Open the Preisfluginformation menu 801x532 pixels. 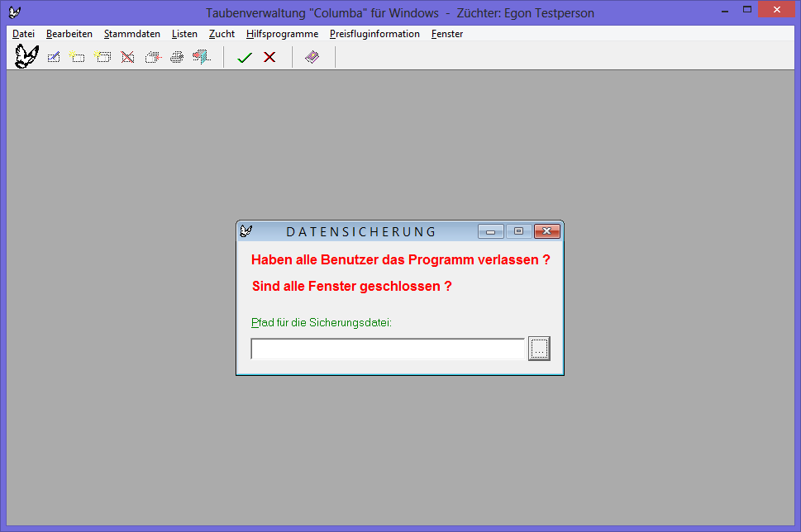coord(374,34)
